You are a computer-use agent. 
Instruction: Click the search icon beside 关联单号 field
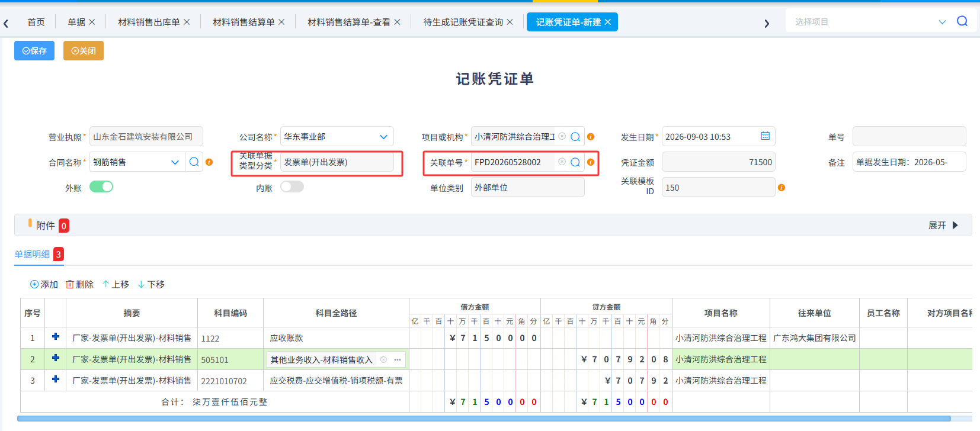tap(575, 162)
